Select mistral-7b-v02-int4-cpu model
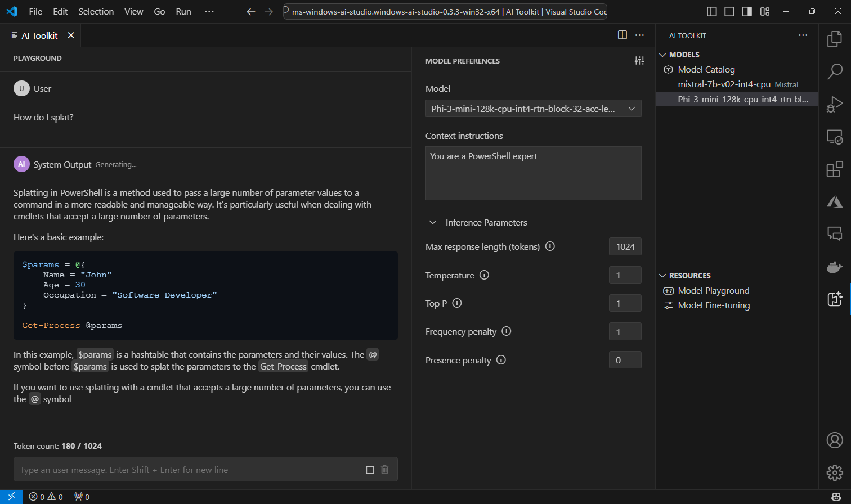Image resolution: width=851 pixels, height=504 pixels. tap(737, 84)
